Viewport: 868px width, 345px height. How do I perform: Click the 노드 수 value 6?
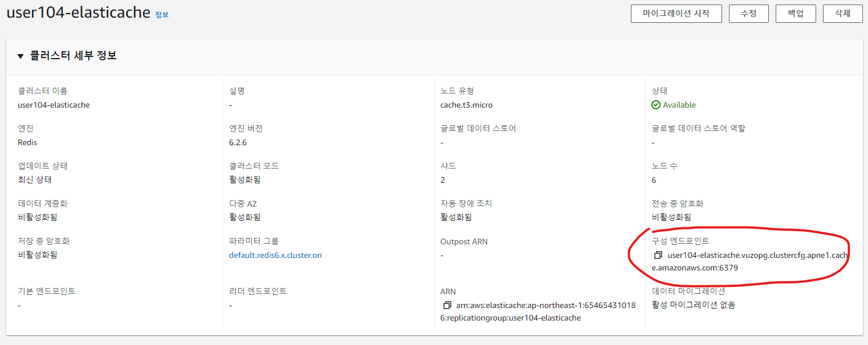pos(654,180)
